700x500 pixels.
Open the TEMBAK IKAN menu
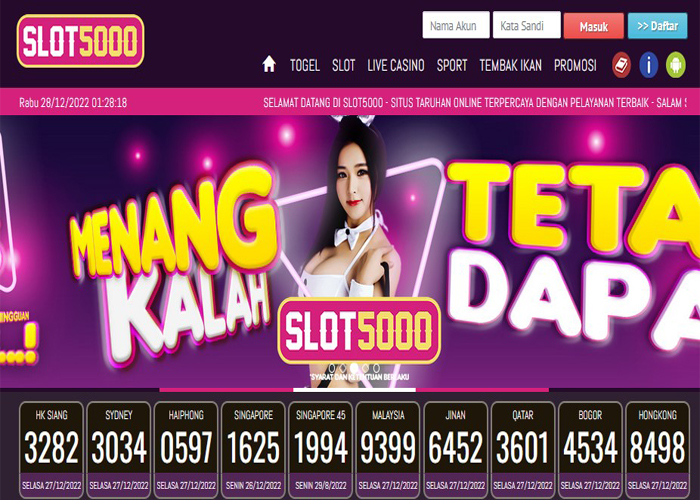[x=510, y=66]
